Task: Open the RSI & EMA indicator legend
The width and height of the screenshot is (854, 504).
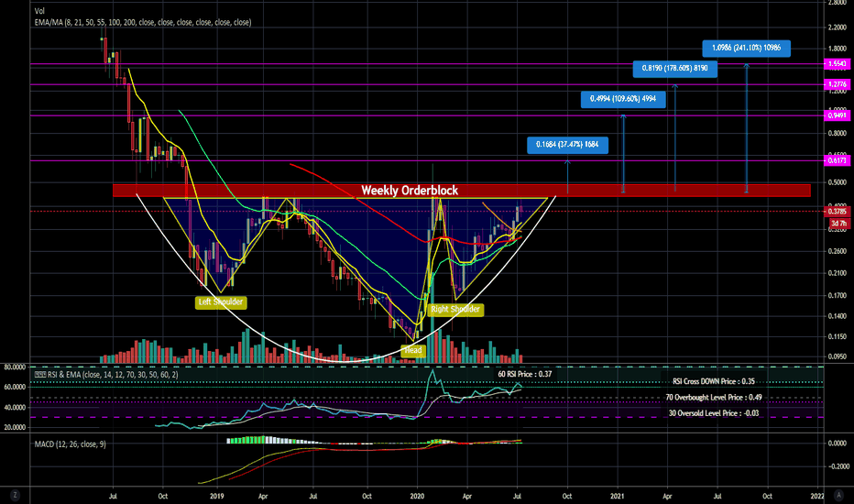Action: tap(106, 374)
